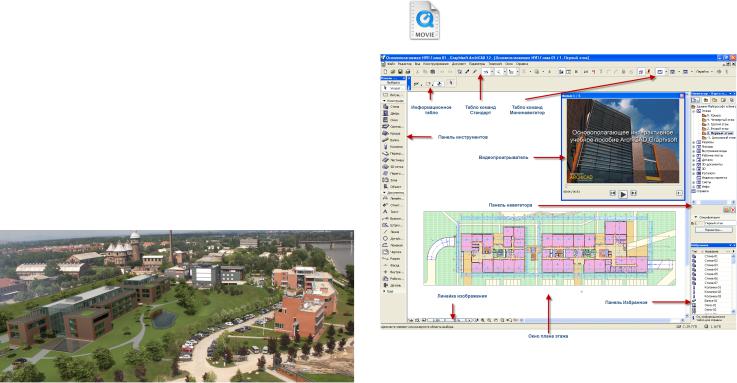Image resolution: width=737 pixels, height=383 pixels.
Task: Select the Section (Разрез) tool
Action: (392, 258)
